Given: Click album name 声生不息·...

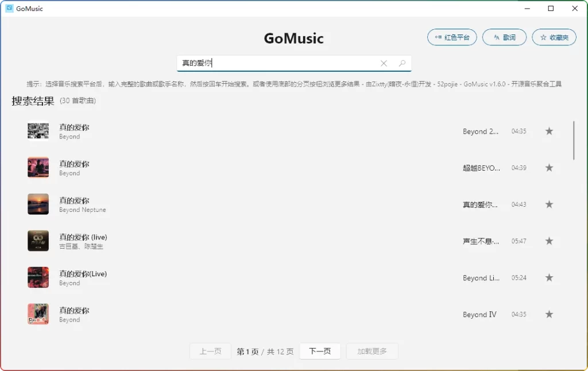Looking at the screenshot, I should tap(481, 241).
